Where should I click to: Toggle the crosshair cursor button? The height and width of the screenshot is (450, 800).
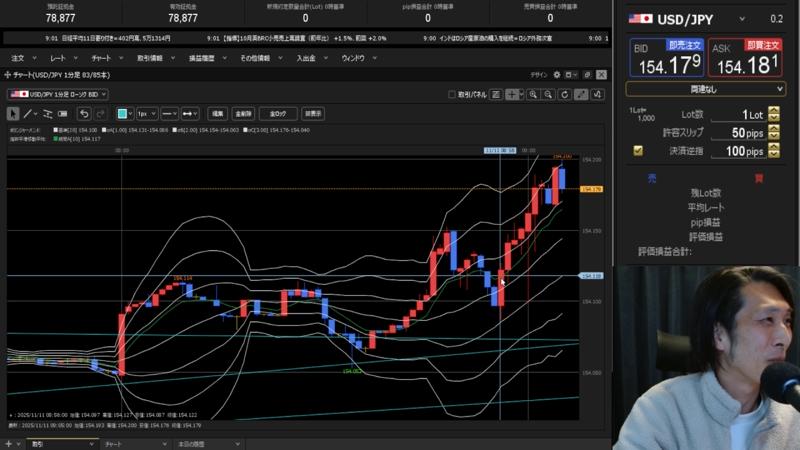[x=512, y=94]
